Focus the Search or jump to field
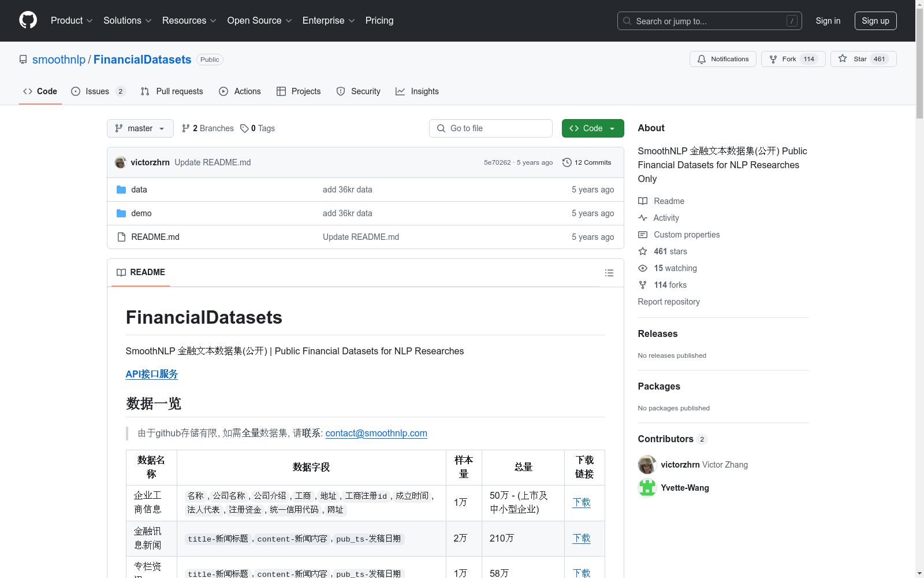The height and width of the screenshot is (578, 924). tap(710, 21)
